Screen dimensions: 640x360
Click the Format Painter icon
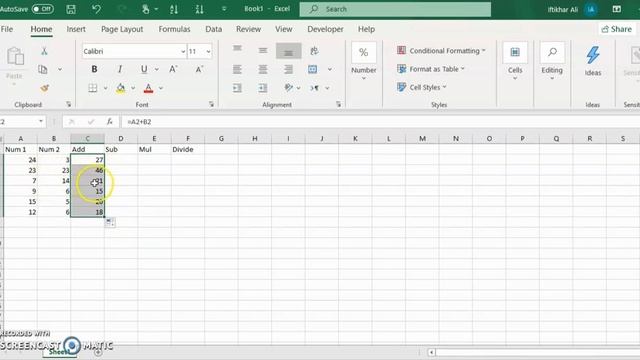(x=44, y=88)
